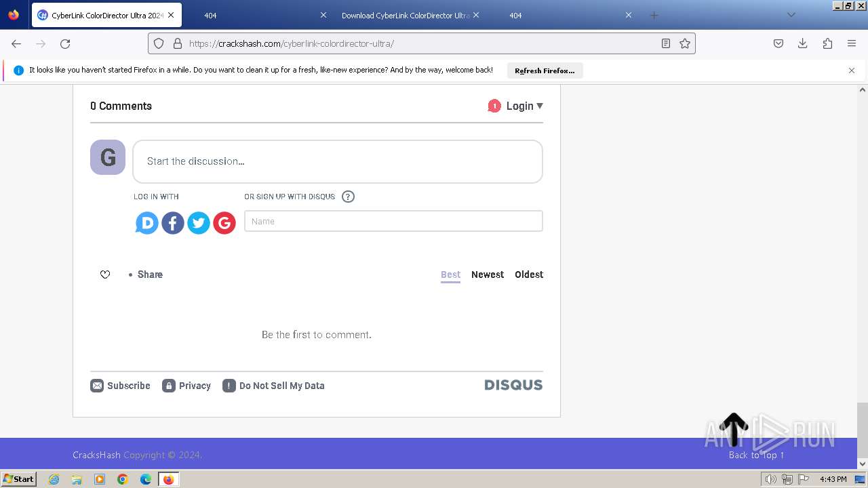Click the Action Center flag tray icon
Viewport: 868px width, 488px height.
[804, 479]
